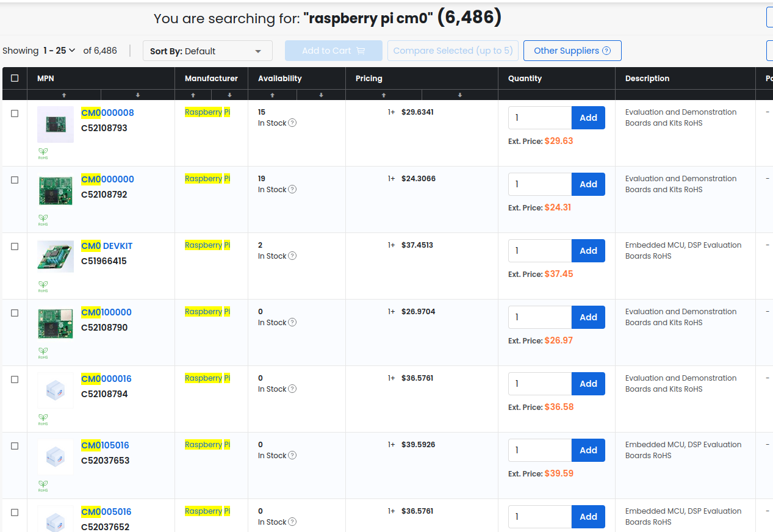Tick the select-all checkbox in table header
Image resolution: width=773 pixels, height=532 pixels.
(x=15, y=78)
